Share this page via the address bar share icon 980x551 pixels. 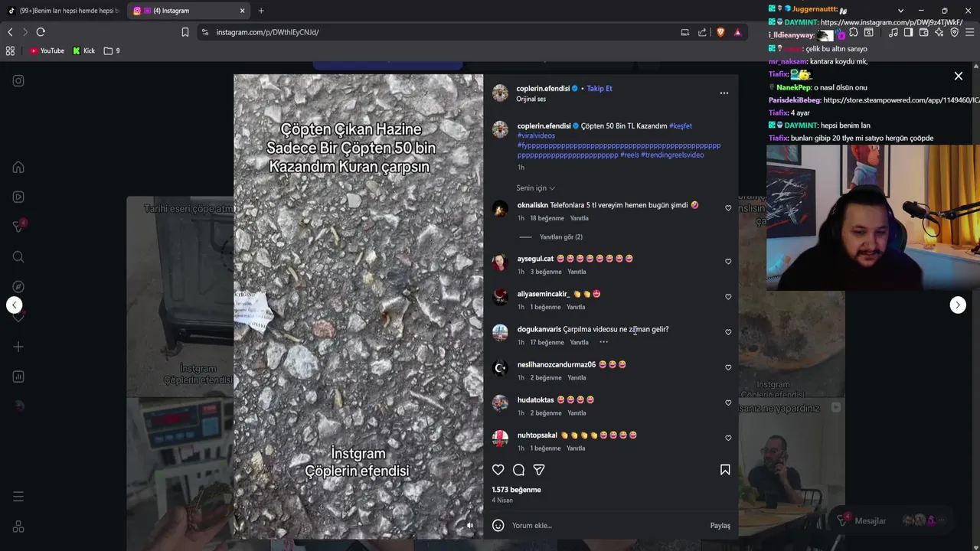(x=702, y=32)
